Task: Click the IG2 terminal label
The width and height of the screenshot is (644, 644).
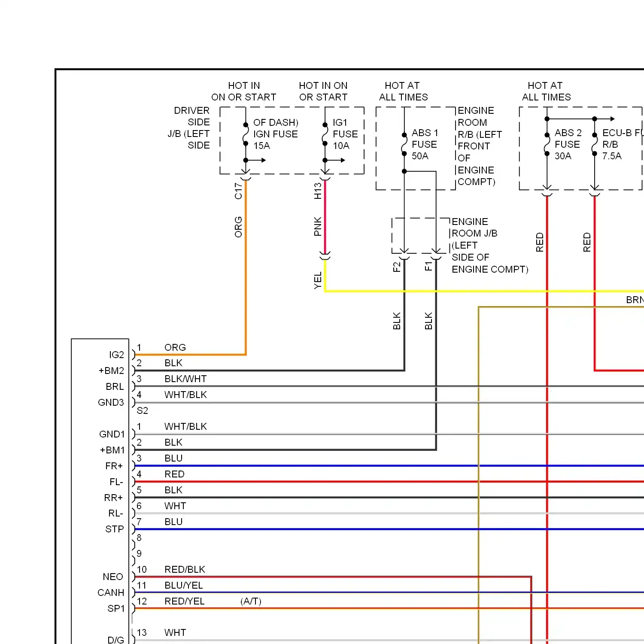Action: [116, 355]
